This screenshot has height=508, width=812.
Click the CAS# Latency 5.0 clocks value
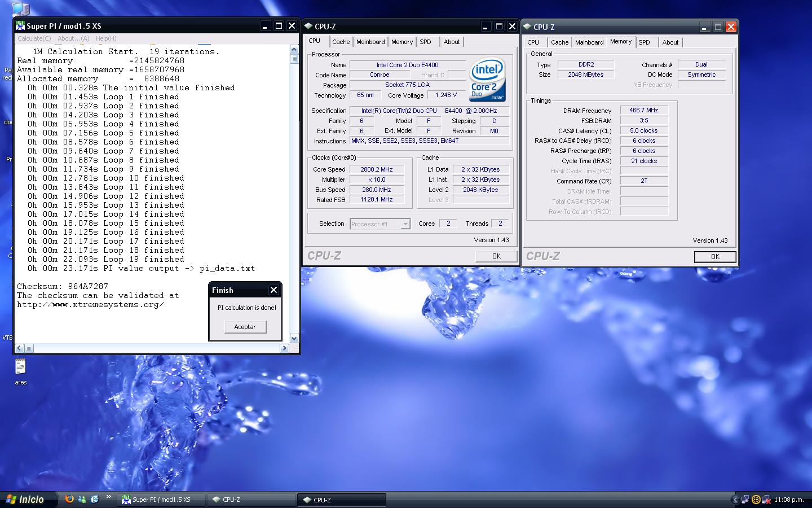point(644,131)
